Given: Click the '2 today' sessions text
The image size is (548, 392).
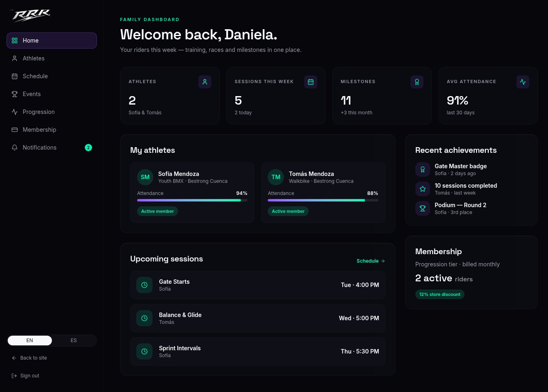Looking at the screenshot, I should coord(243,113).
